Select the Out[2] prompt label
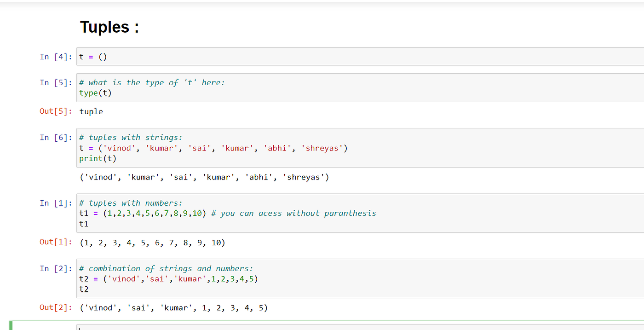Viewport: 644px width, 330px height. pos(56,307)
